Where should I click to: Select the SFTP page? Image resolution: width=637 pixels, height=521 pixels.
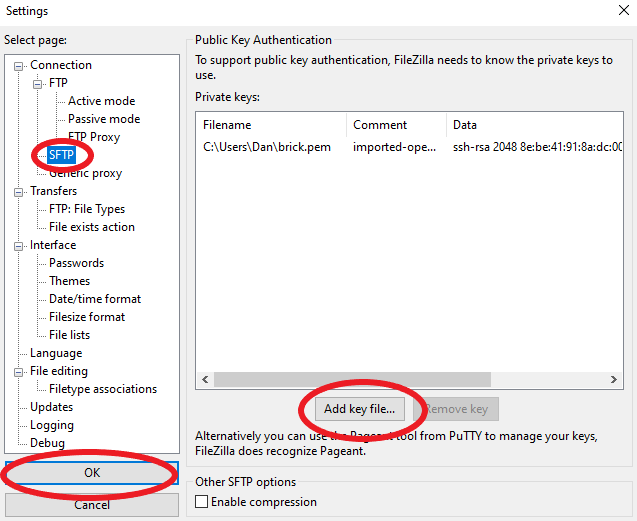pyautogui.click(x=61, y=155)
